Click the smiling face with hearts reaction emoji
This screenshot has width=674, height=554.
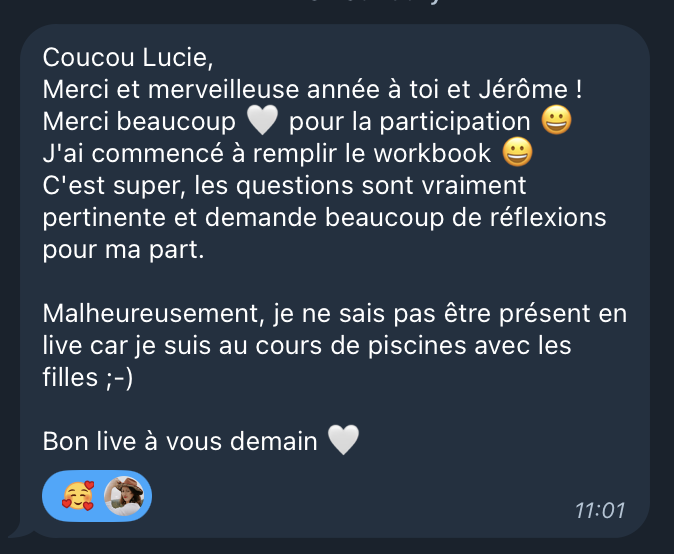(78, 496)
